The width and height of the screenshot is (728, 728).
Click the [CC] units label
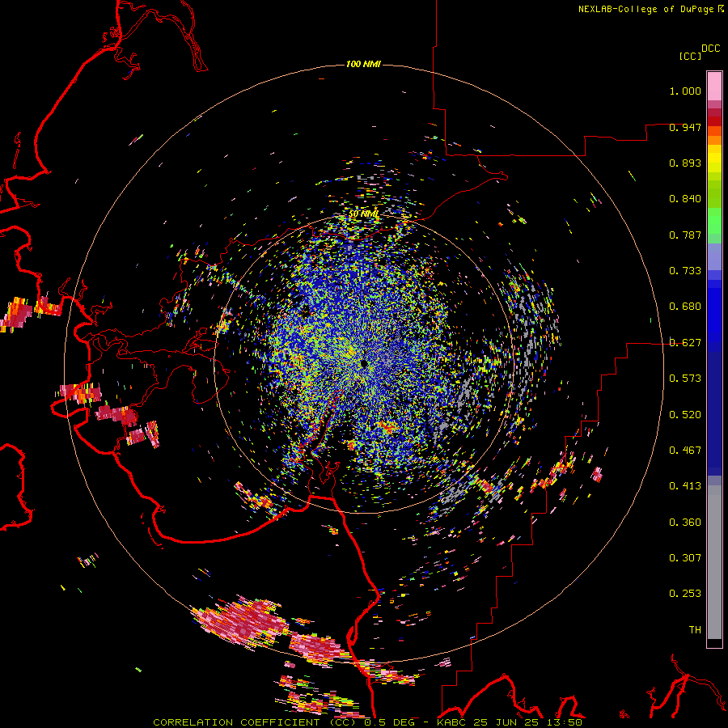[689, 56]
